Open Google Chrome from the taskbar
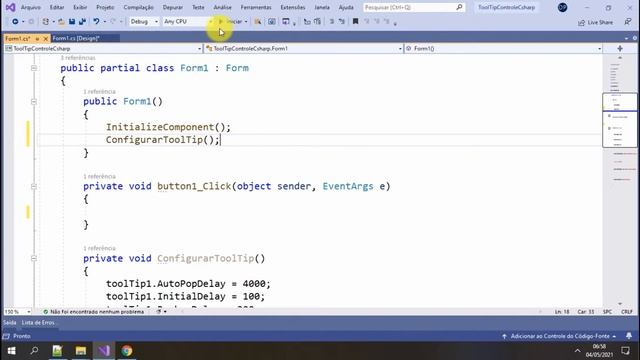 point(127,351)
